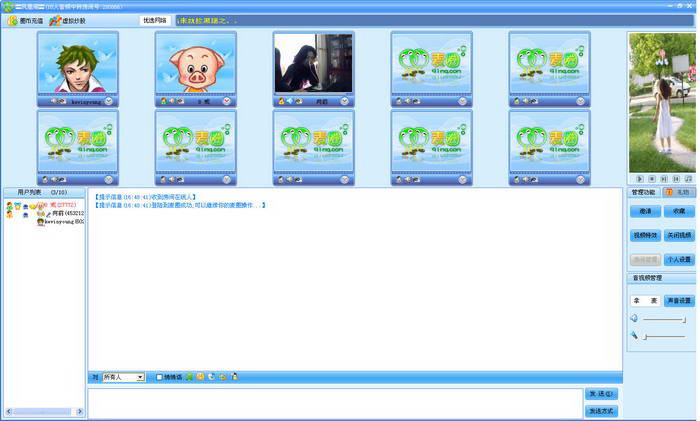Click the speaker icon beside volume slider
Image resolution: width=700 pixels, height=421 pixels.
[634, 318]
